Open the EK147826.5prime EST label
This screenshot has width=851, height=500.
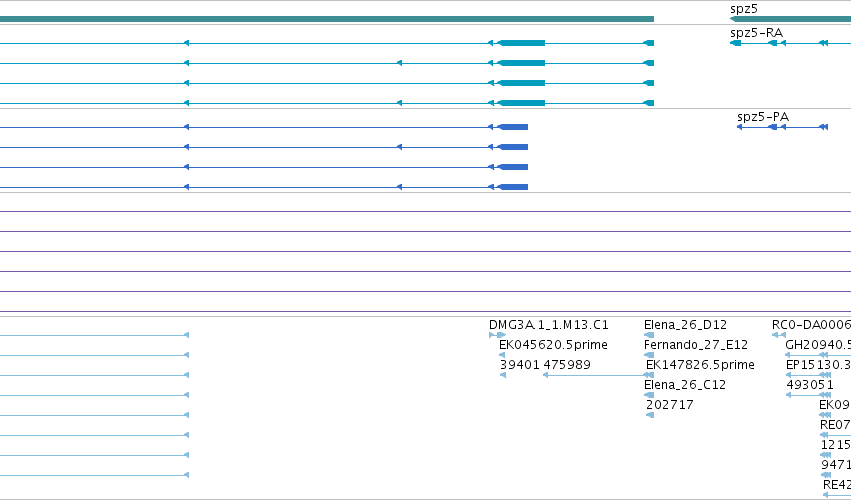[700, 365]
